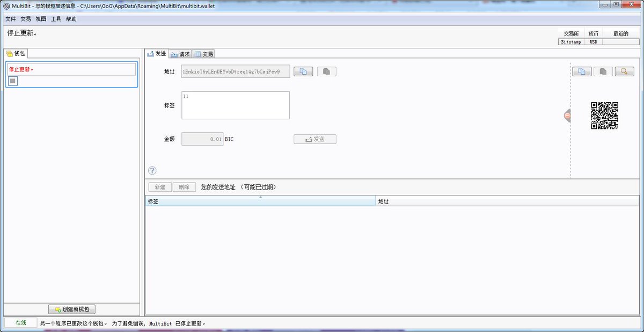The image size is (644, 332).
Task: Click the 删除 button
Action: pos(184,187)
